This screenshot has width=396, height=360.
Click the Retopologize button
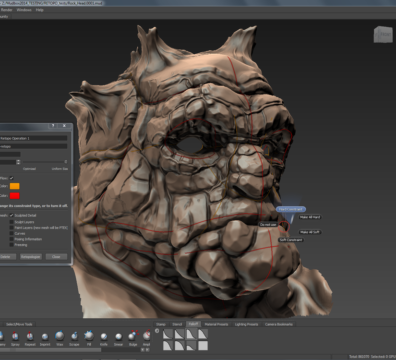[x=31, y=257]
